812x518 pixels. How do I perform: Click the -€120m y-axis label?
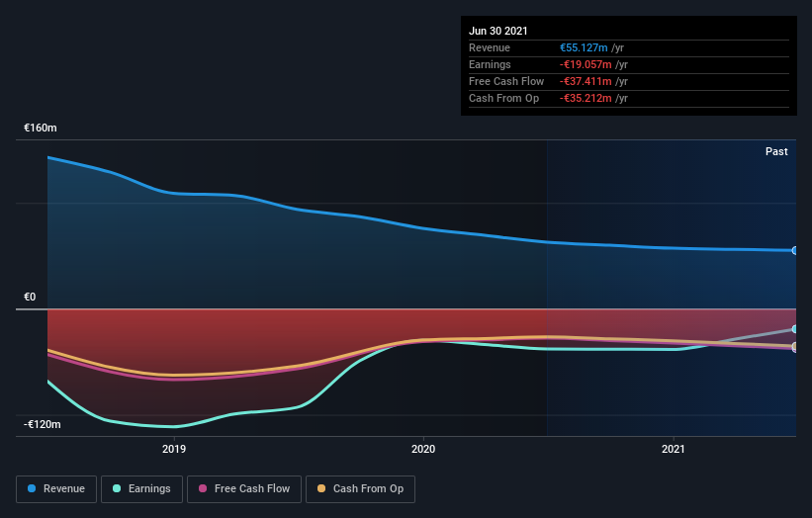point(43,424)
